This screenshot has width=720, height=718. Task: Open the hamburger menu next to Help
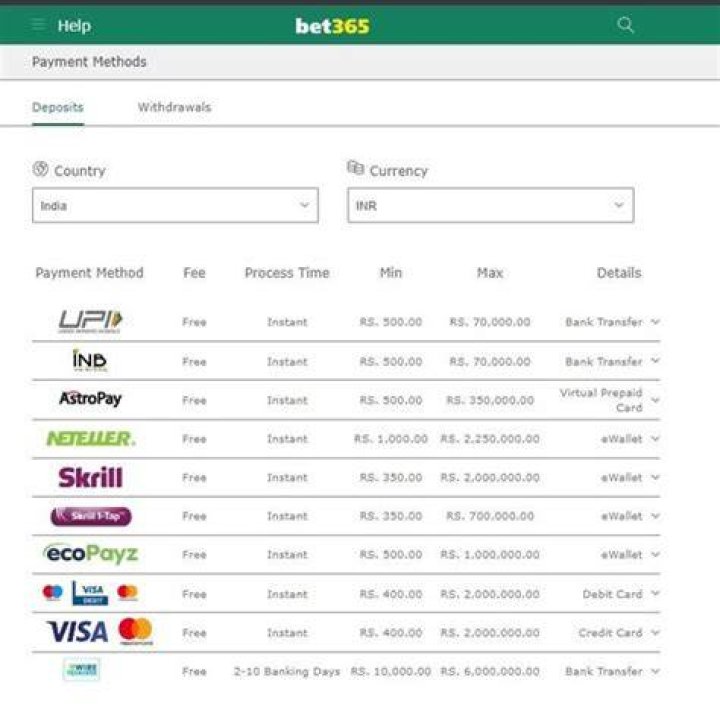(39, 24)
